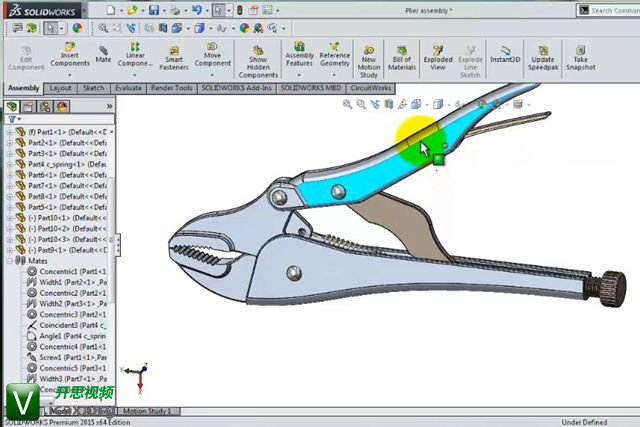The height and width of the screenshot is (427, 640).
Task: Click Update Speedpak tool
Action: click(x=543, y=58)
